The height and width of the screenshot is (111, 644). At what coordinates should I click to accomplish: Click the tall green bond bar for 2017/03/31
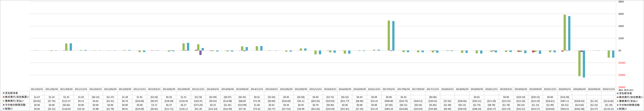389,36
